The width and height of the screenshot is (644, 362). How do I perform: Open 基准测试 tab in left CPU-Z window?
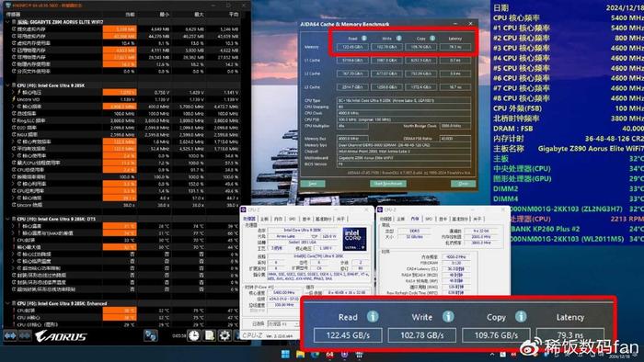(x=323, y=220)
